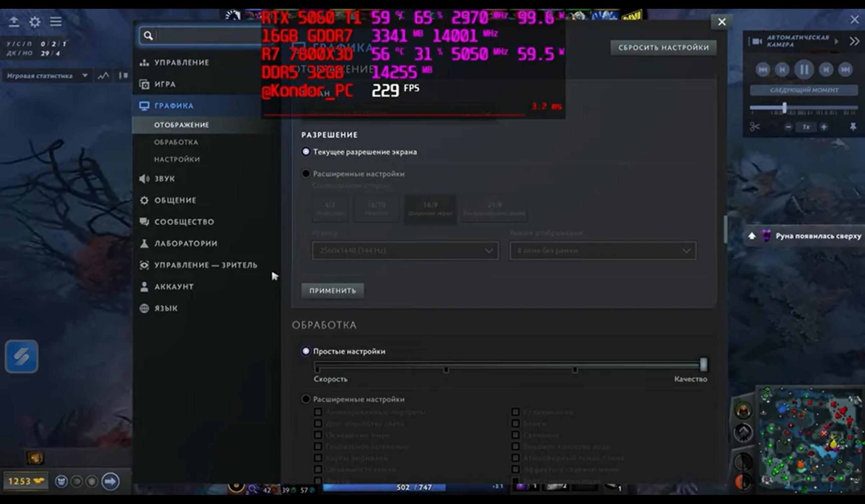The width and height of the screenshot is (865, 504).
Task: Step forward one moment in replay
Action: (826, 70)
